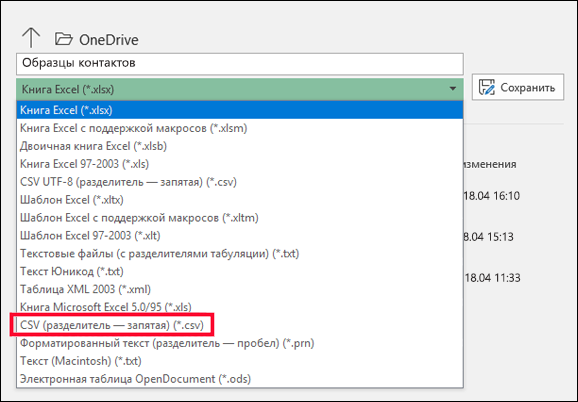Select 'Книга Excel с поддержкой макросов (*.xlsm)'
This screenshot has height=402, width=578.
pyautogui.click(x=240, y=128)
